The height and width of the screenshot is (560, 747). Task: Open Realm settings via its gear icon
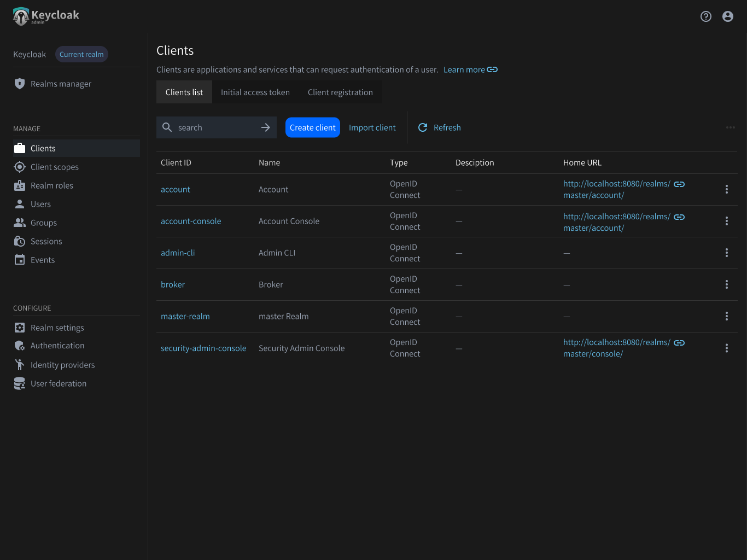coord(20,328)
